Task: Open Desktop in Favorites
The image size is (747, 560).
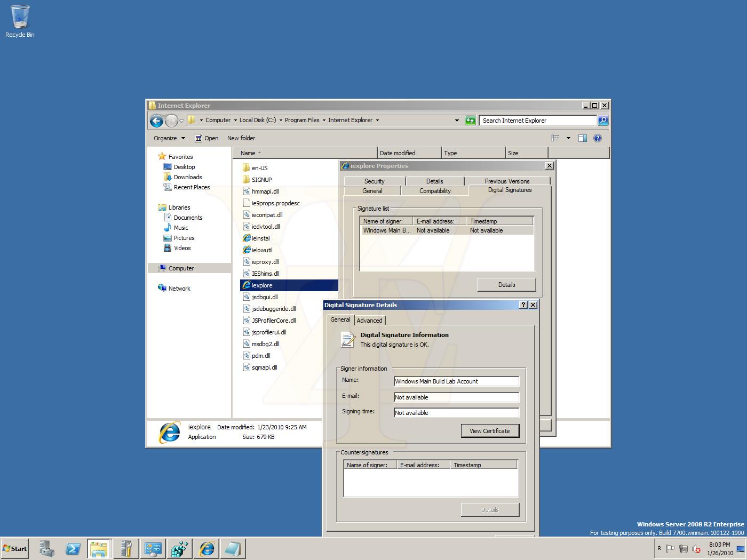Action: [179, 167]
